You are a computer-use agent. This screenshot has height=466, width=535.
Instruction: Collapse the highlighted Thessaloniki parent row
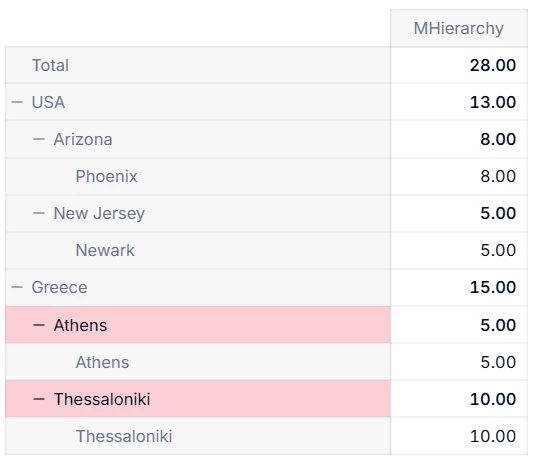click(39, 399)
